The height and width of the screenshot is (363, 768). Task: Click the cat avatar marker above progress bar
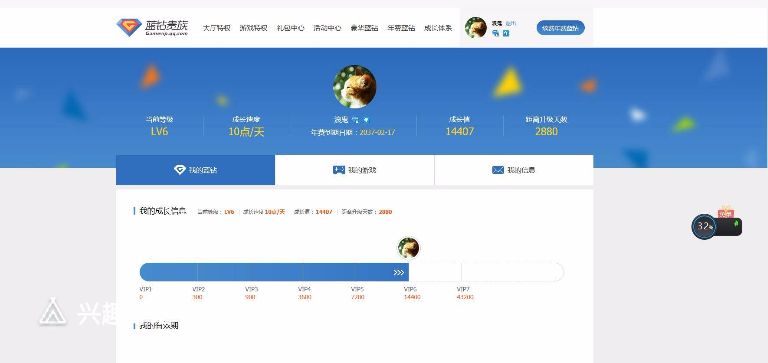408,248
